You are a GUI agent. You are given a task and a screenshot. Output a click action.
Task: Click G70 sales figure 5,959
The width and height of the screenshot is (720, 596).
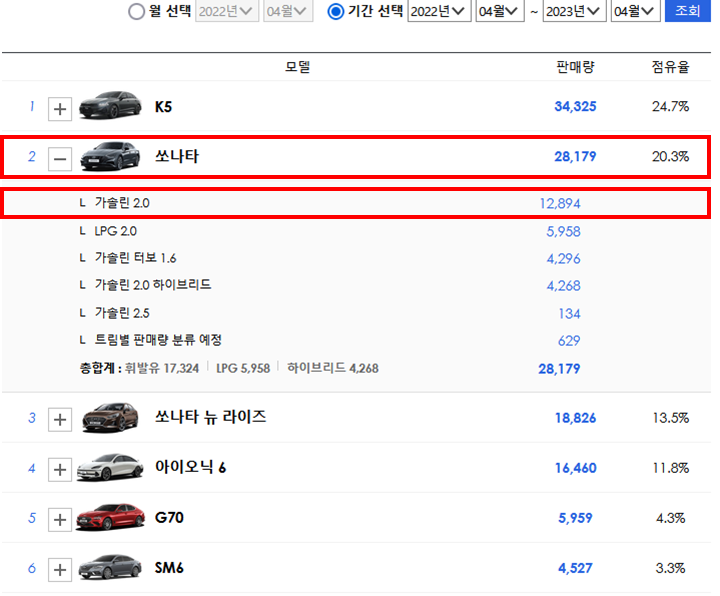(575, 518)
